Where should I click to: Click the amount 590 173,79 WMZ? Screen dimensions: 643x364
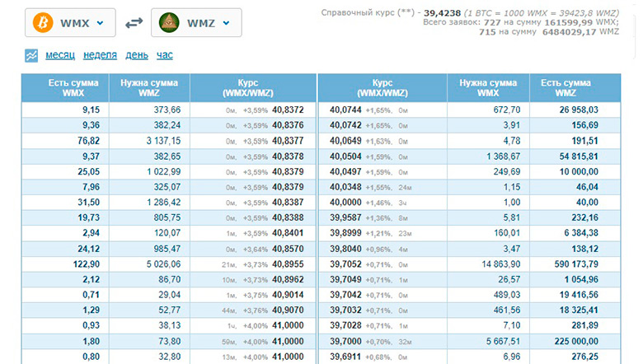coord(576,264)
